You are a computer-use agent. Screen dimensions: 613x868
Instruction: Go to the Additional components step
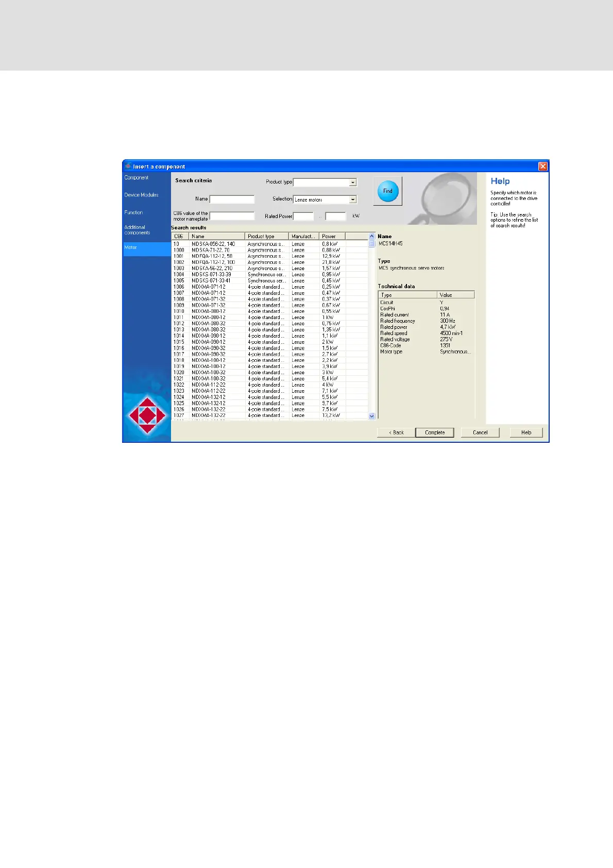137,230
